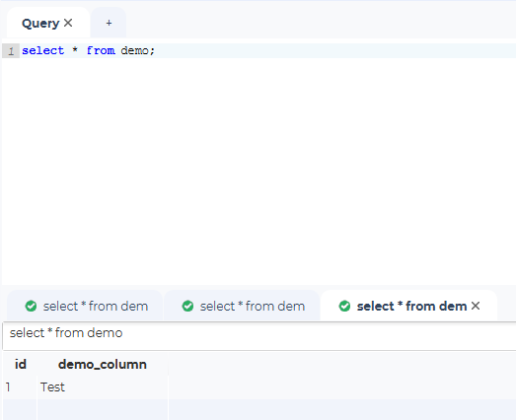Screen dimensions: 516x420
Task: Click the demo_column column header
Action: [103, 365]
